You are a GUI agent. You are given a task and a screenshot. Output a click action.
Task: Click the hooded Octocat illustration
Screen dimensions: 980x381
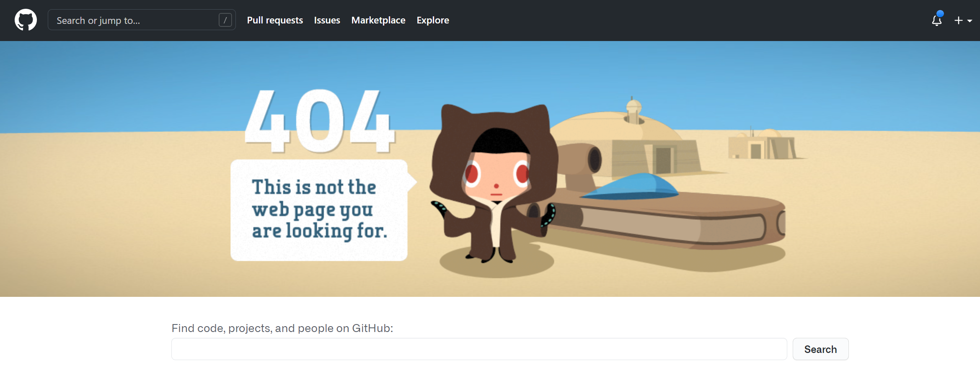[x=494, y=184]
